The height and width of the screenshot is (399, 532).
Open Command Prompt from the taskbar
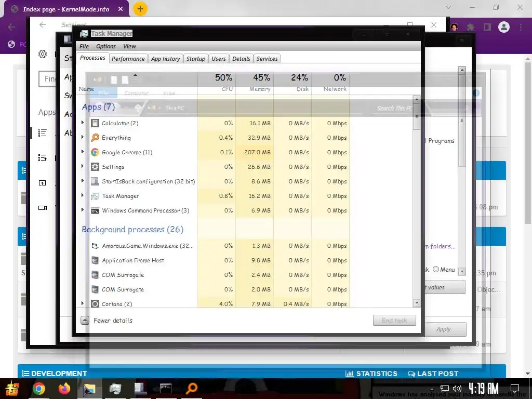166,389
